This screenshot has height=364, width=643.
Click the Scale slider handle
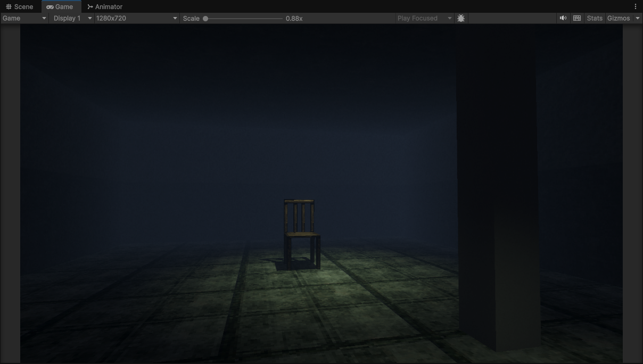coord(205,18)
